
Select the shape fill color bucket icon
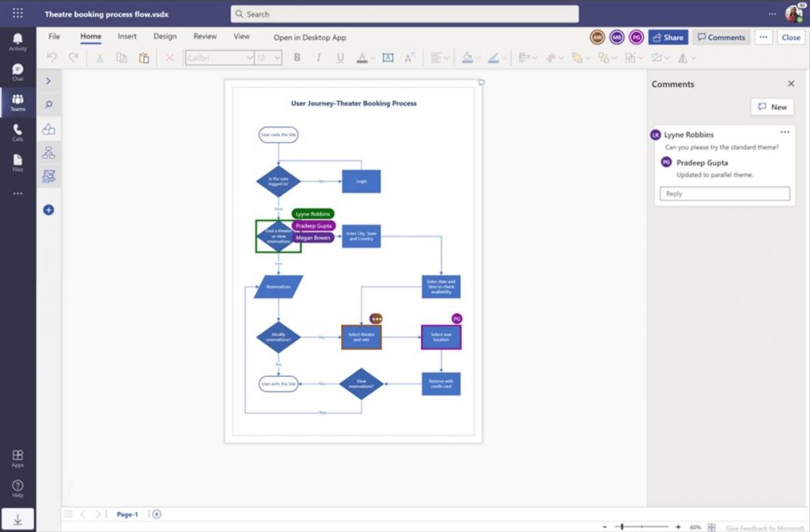pos(469,58)
